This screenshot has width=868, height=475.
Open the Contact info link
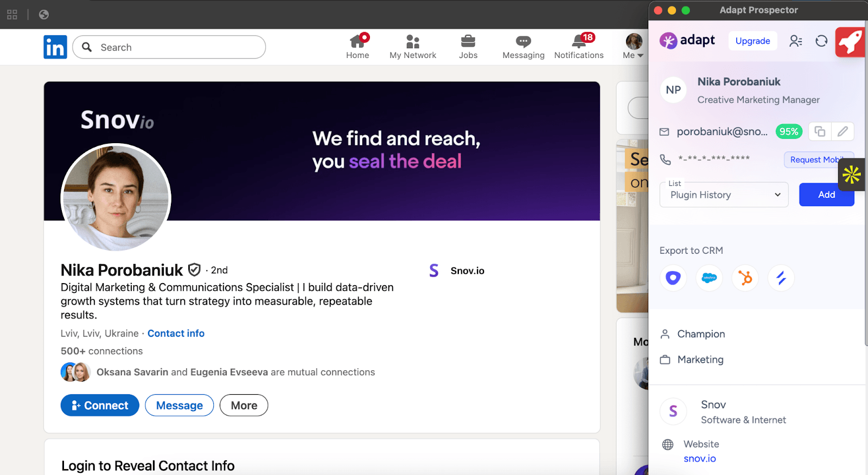176,333
